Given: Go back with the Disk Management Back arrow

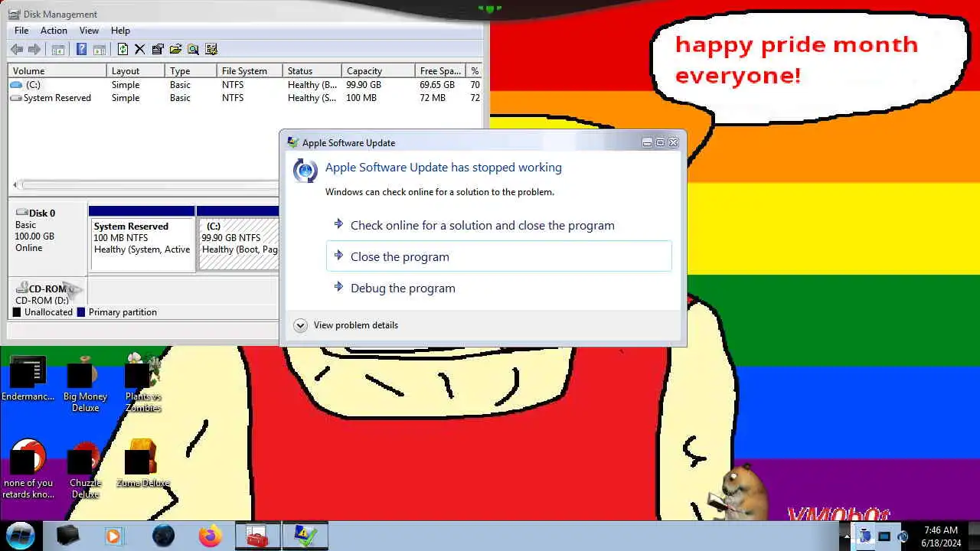Looking at the screenshot, I should 17,49.
